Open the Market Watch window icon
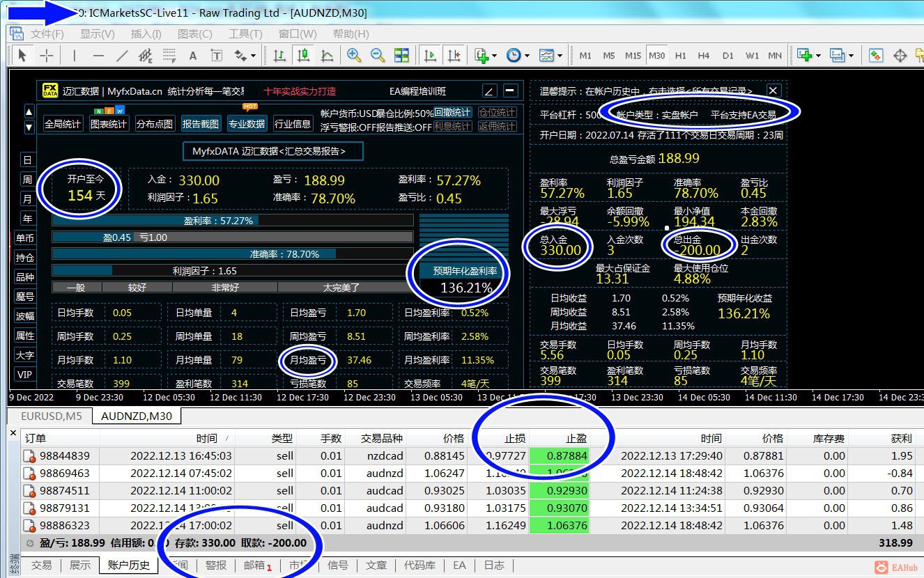924x578 pixels. pos(876,56)
